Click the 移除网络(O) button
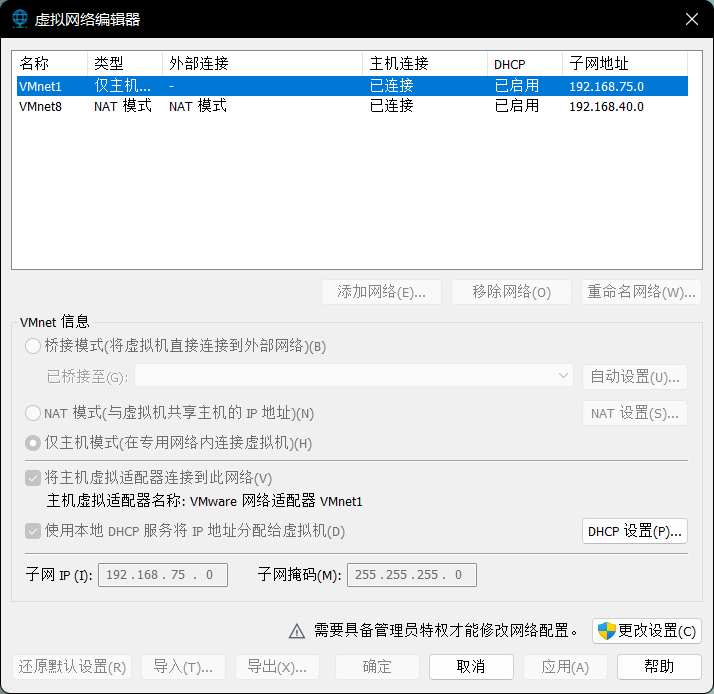This screenshot has width=714, height=694. click(511, 292)
